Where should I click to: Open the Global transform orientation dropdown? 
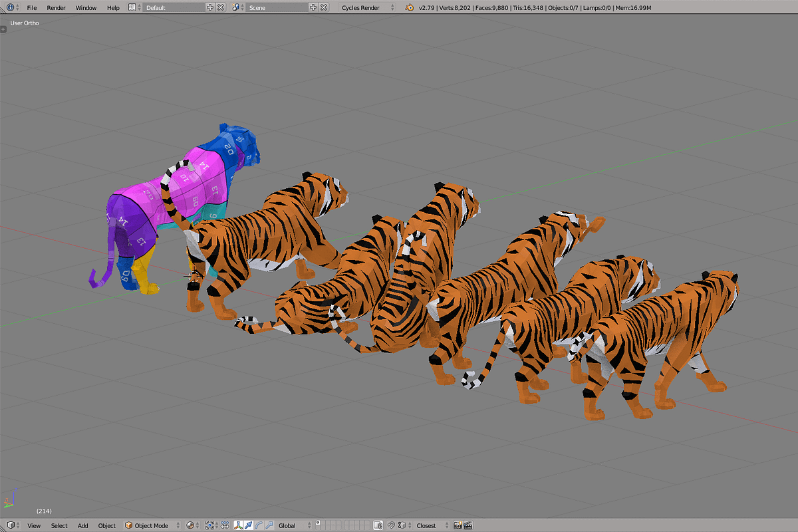click(x=295, y=525)
